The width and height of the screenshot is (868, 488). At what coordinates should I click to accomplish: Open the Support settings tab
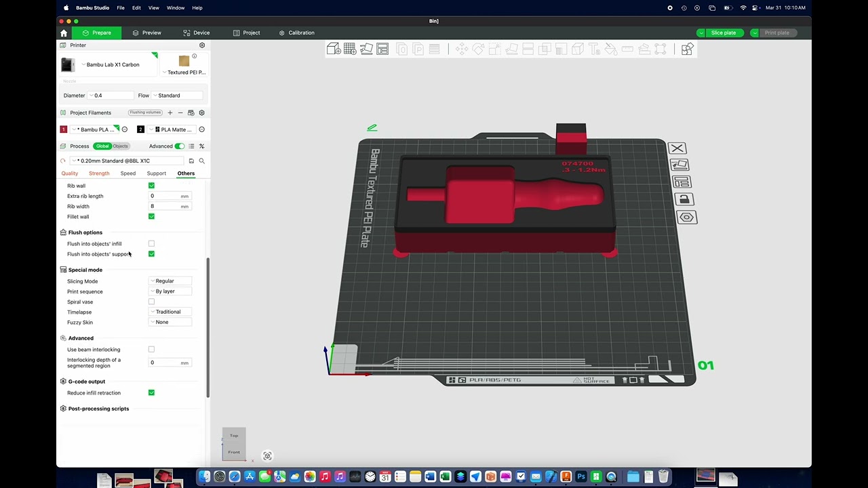(156, 174)
